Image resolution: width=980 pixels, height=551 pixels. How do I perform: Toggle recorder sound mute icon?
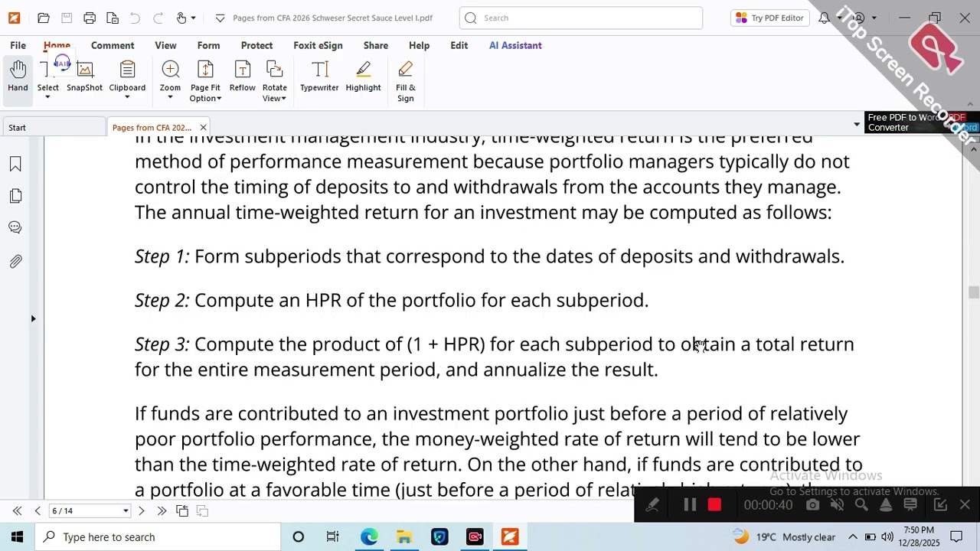coord(837,505)
